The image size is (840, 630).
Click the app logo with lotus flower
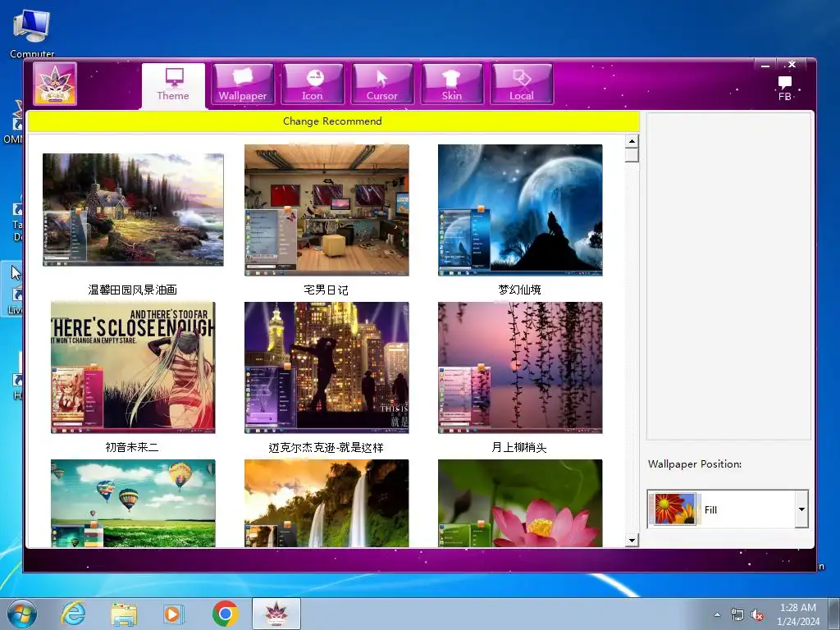tap(55, 84)
